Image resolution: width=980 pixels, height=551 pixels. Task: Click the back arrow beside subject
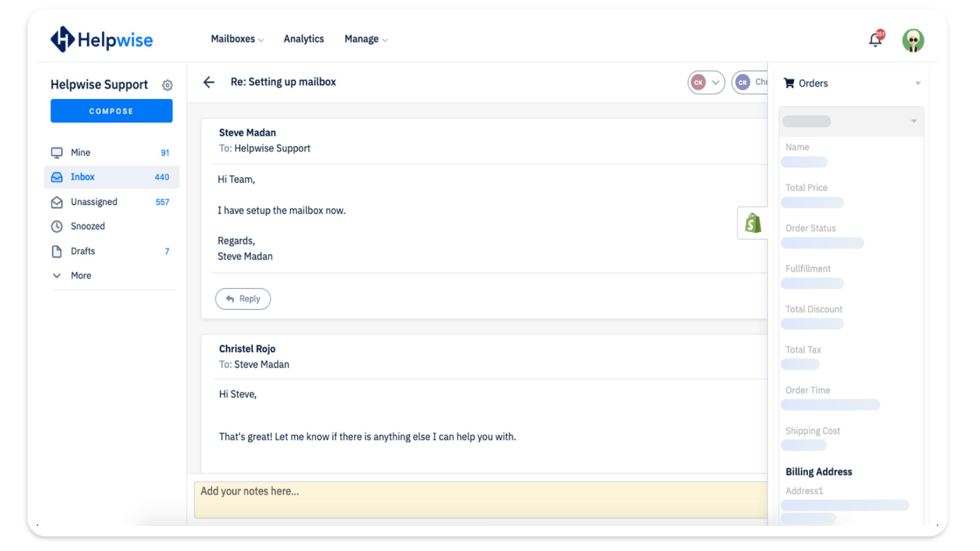209,82
